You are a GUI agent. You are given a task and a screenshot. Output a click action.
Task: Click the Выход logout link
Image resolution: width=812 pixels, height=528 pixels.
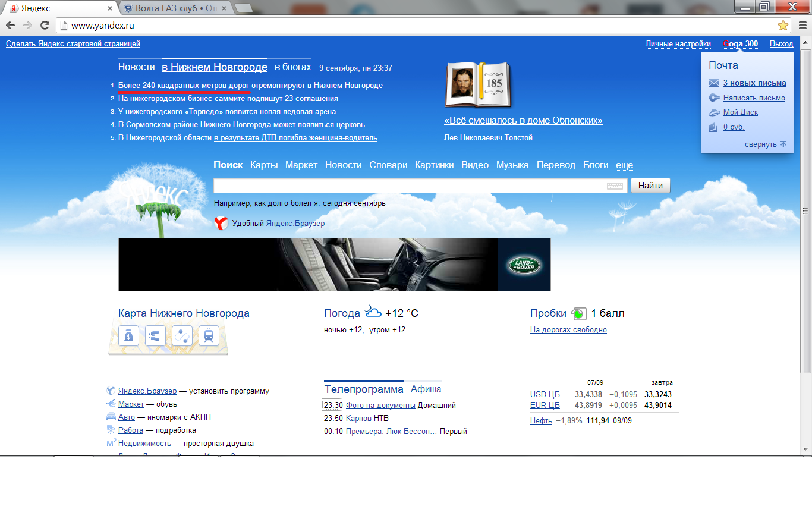[781, 44]
